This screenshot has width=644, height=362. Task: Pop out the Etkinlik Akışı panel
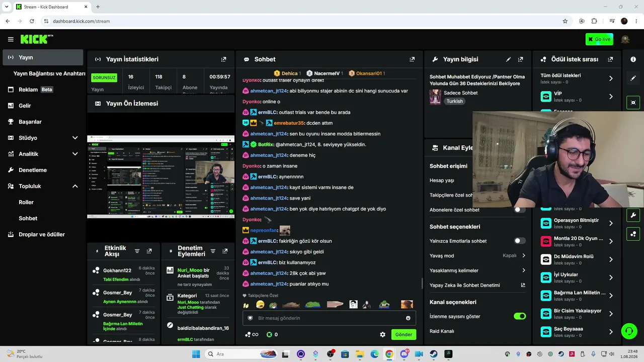coord(149,251)
